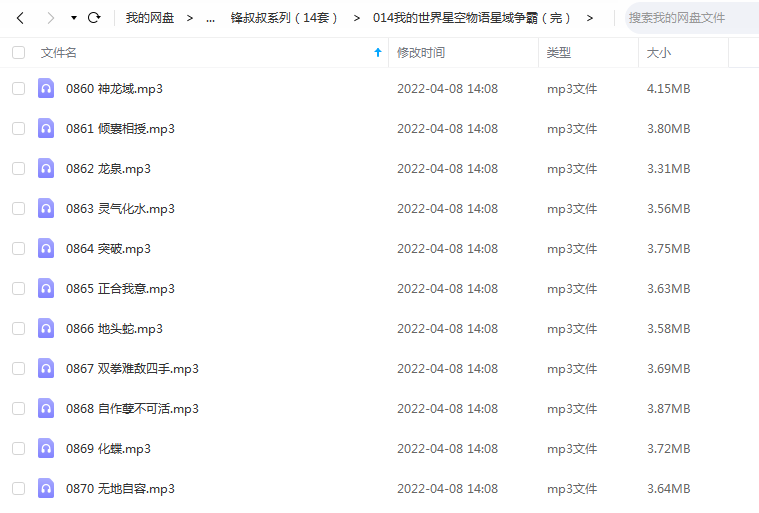This screenshot has height=513, width=759.
Task: Go back with the left arrow button
Action: (20, 18)
